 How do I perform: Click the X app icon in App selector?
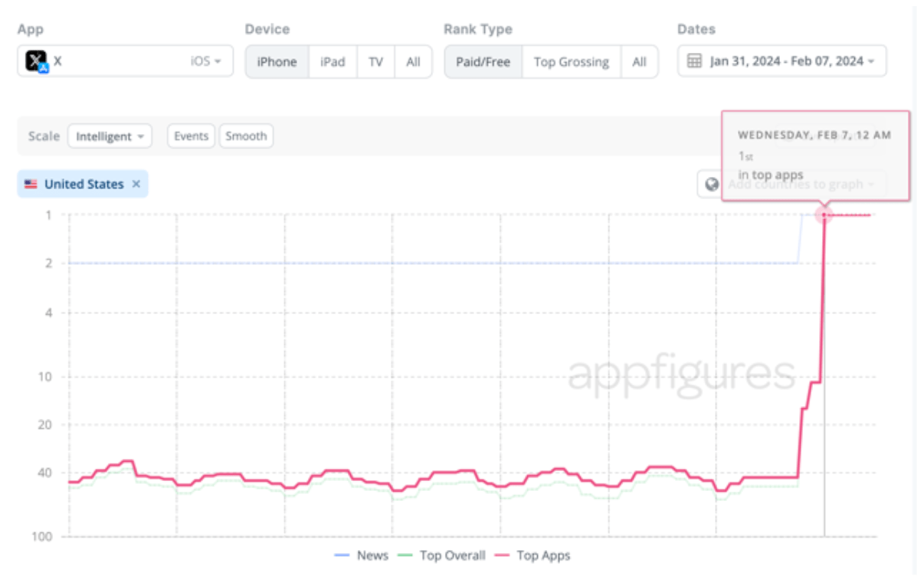point(36,61)
